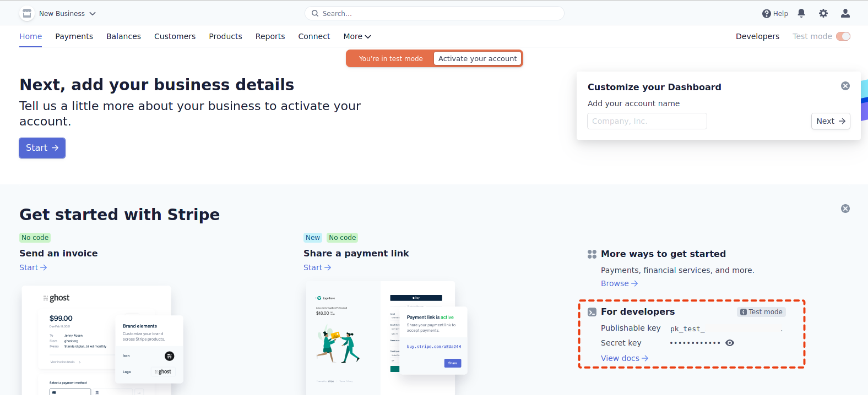The height and width of the screenshot is (416, 868).
Task: Click the View docs link
Action: point(625,358)
